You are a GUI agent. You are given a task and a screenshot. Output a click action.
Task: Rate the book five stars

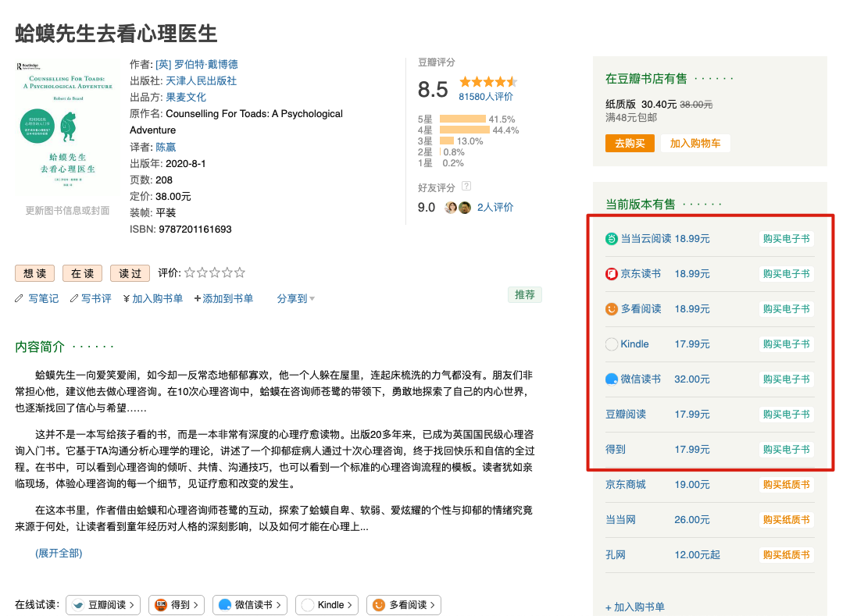(x=240, y=273)
